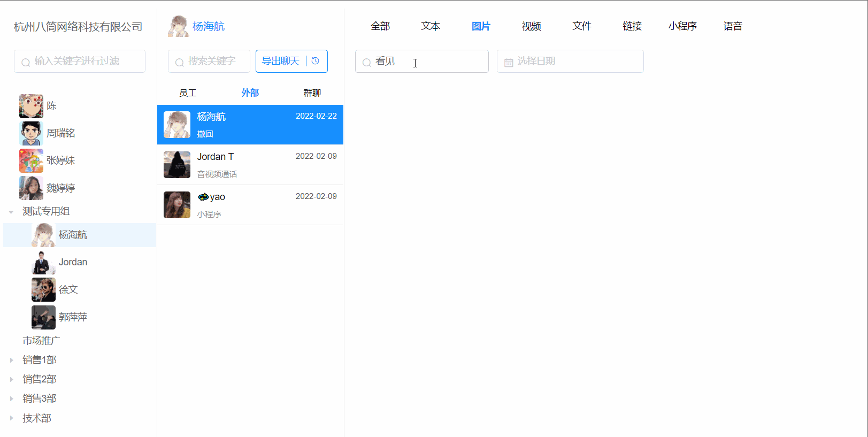Click the 杨海航 name link at top

[209, 26]
